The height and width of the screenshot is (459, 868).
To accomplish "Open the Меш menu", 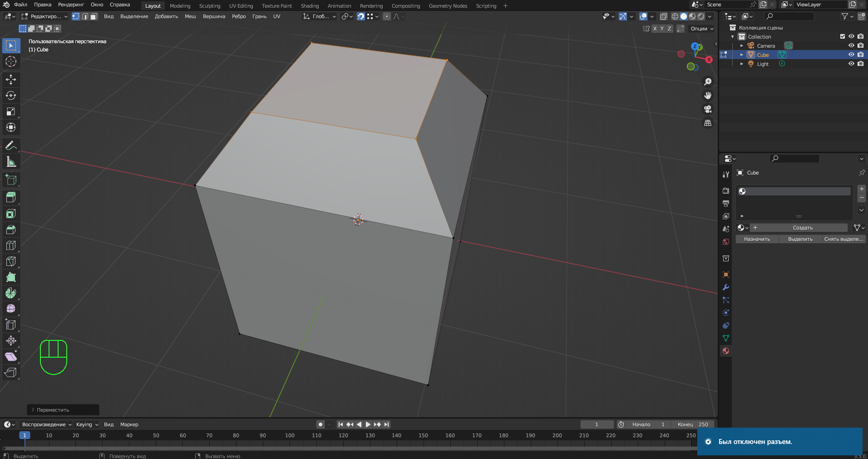I will (x=190, y=16).
